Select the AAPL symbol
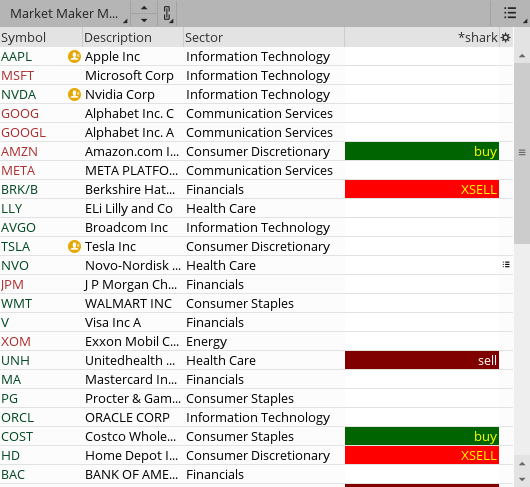 pyautogui.click(x=16, y=57)
